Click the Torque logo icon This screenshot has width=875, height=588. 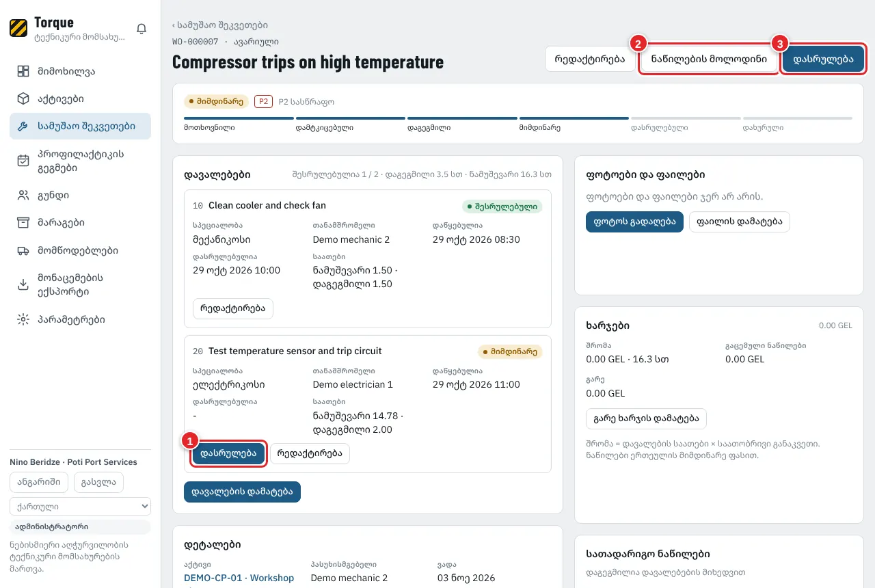coord(18,28)
